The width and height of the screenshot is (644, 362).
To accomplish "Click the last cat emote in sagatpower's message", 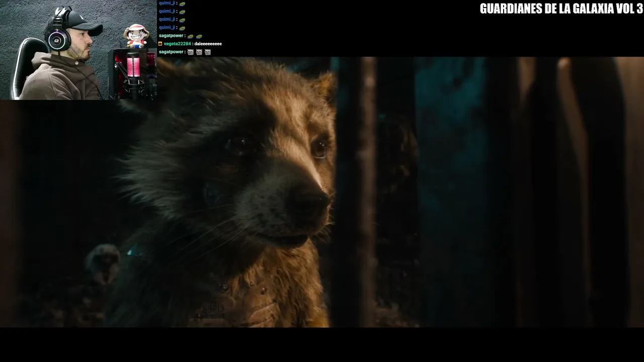I will tap(208, 52).
